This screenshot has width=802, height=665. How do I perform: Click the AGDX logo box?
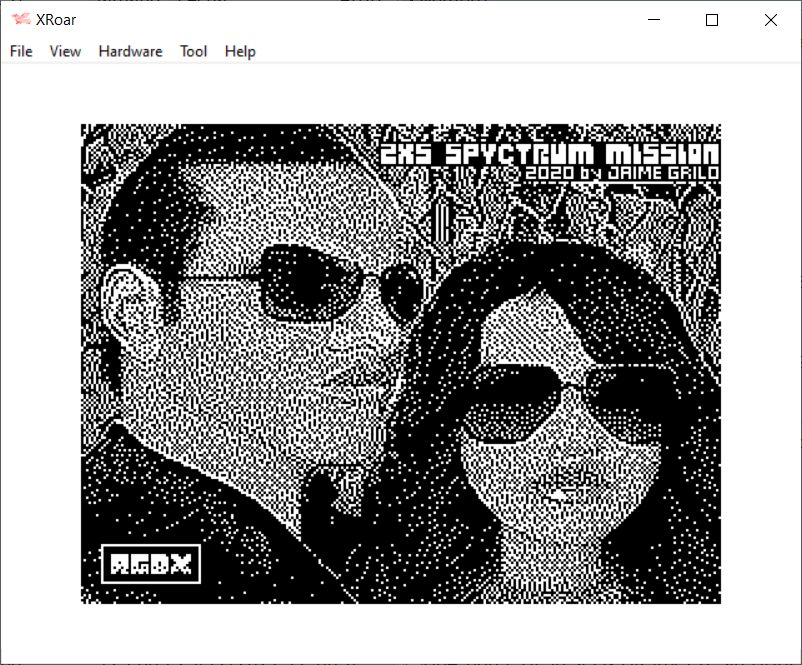tap(151, 564)
